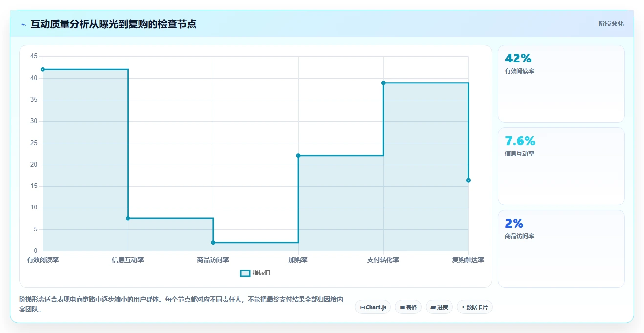Viewport: 644px width, 333px height.
Task: Click the x-axis label 加购率
Action: coord(298,260)
